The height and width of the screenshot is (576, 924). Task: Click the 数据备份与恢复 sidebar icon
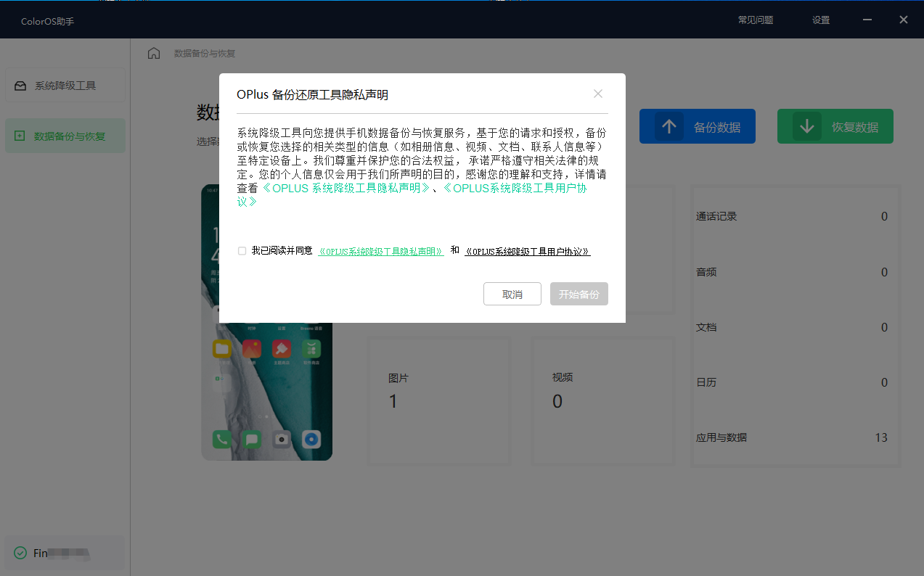[x=20, y=136]
